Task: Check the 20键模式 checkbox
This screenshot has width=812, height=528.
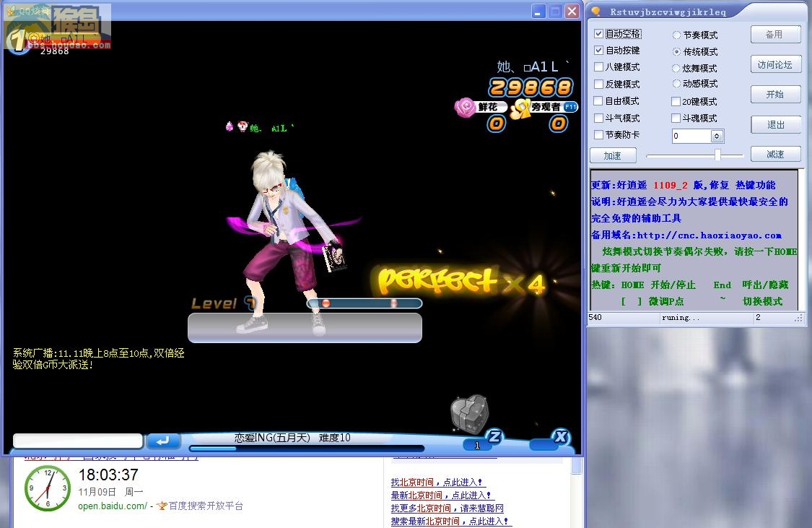Action: coord(676,102)
